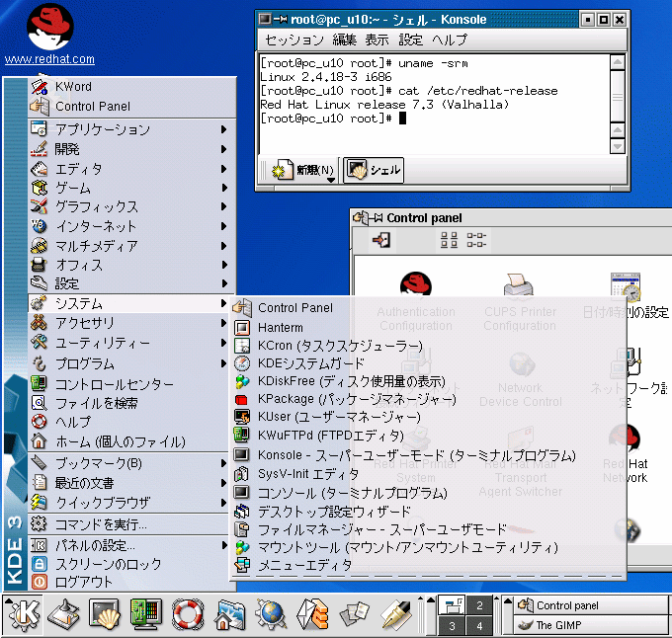Switch to virtual desktop 4

click(479, 626)
